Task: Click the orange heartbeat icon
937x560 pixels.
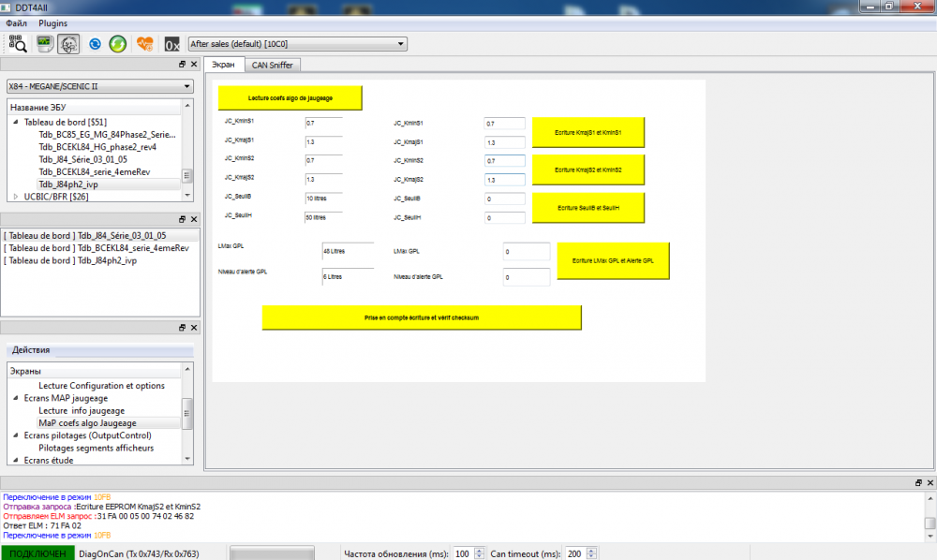Action: pyautogui.click(x=144, y=44)
